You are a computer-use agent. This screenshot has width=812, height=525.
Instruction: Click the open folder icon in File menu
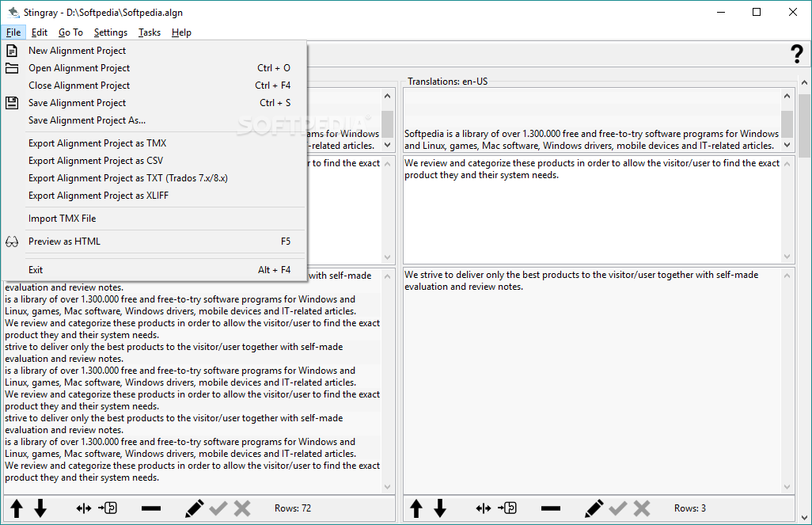[12, 68]
